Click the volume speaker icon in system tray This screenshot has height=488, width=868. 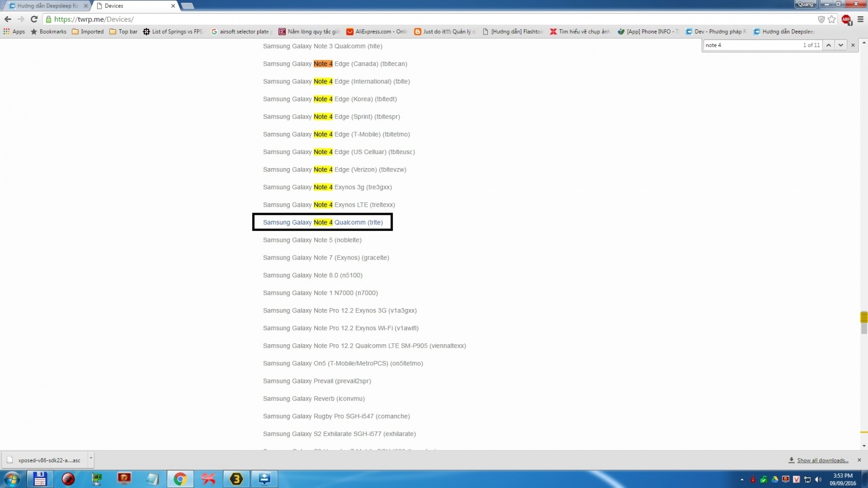tap(818, 479)
